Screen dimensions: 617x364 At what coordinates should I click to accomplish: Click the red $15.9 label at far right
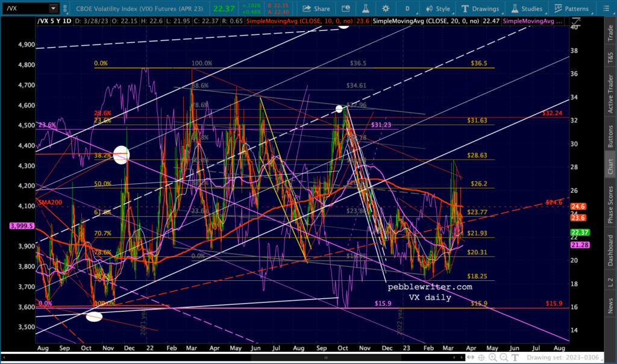pos(554,303)
